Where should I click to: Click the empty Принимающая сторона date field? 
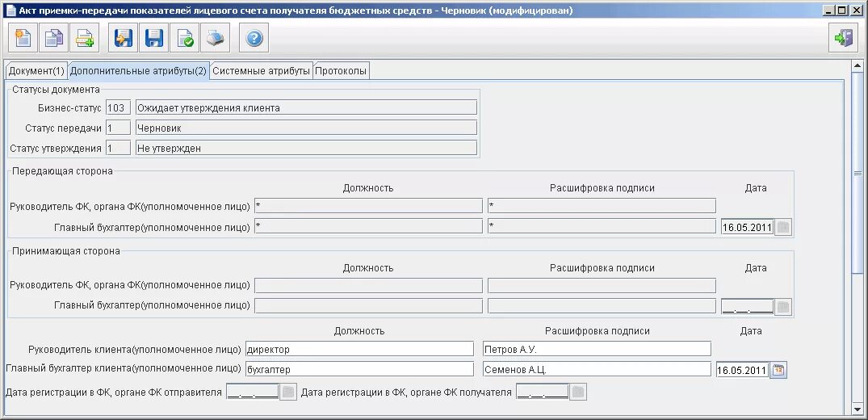(748, 306)
